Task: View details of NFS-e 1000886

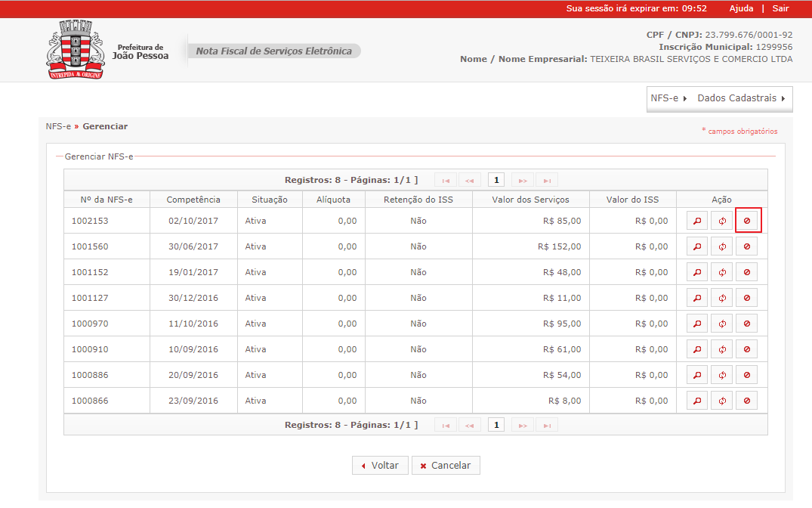Action: tap(697, 375)
